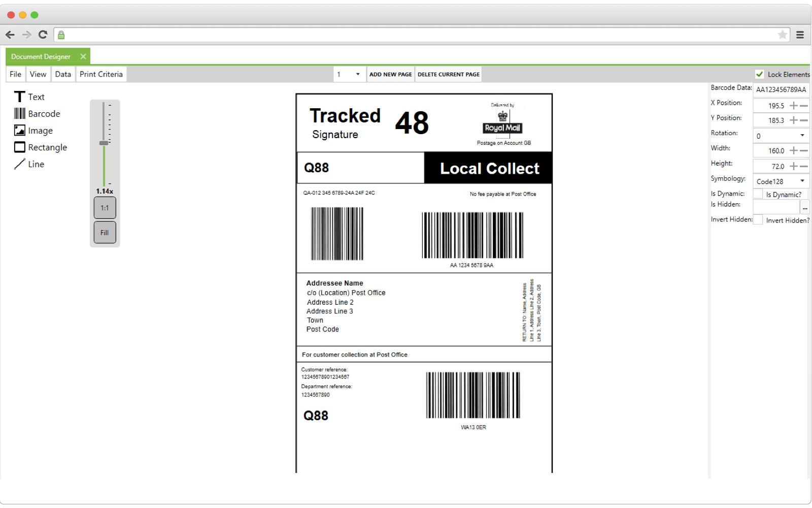Select the Text tool icon
Viewport: 812px width, 508px height.
click(20, 97)
